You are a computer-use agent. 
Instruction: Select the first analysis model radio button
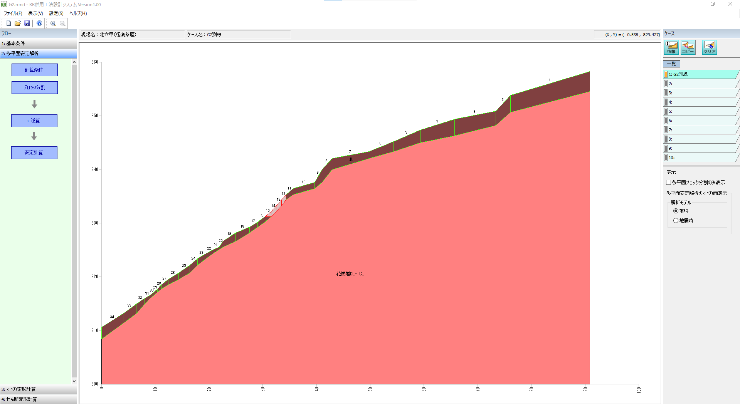[x=676, y=211]
